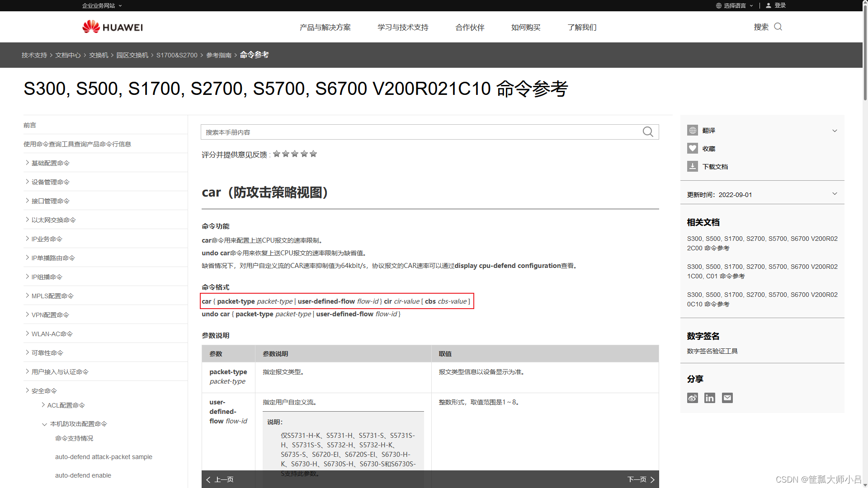Go to 参考指南 breadcrumb
868x488 pixels.
219,55
